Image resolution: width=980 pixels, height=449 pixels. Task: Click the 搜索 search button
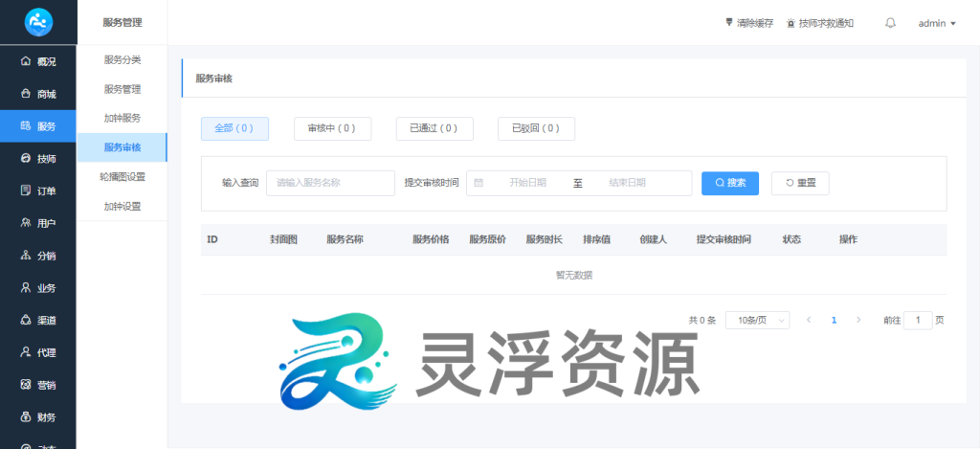click(730, 183)
